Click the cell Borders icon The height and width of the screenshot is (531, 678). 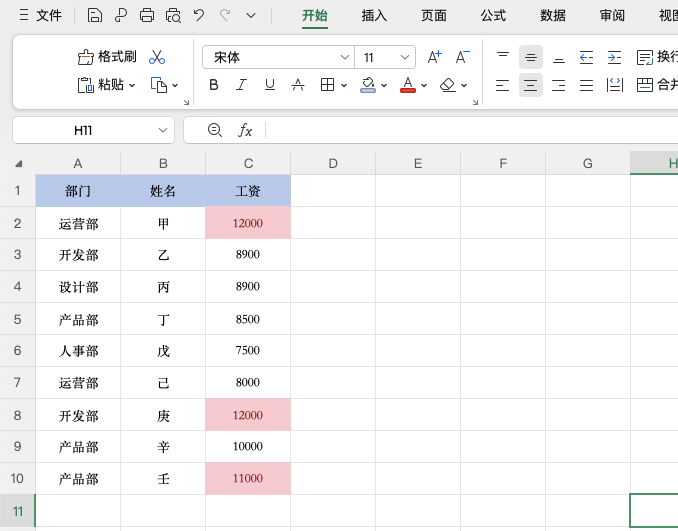[x=327, y=85]
